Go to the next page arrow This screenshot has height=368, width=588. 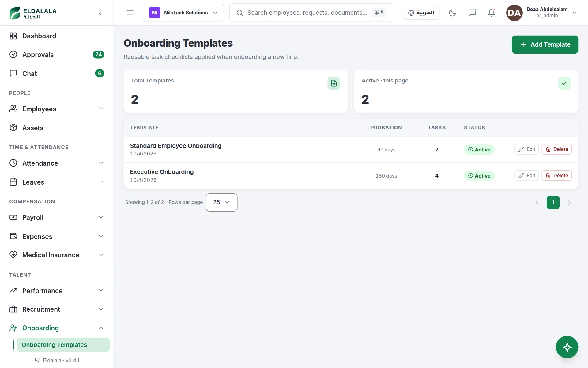click(569, 202)
